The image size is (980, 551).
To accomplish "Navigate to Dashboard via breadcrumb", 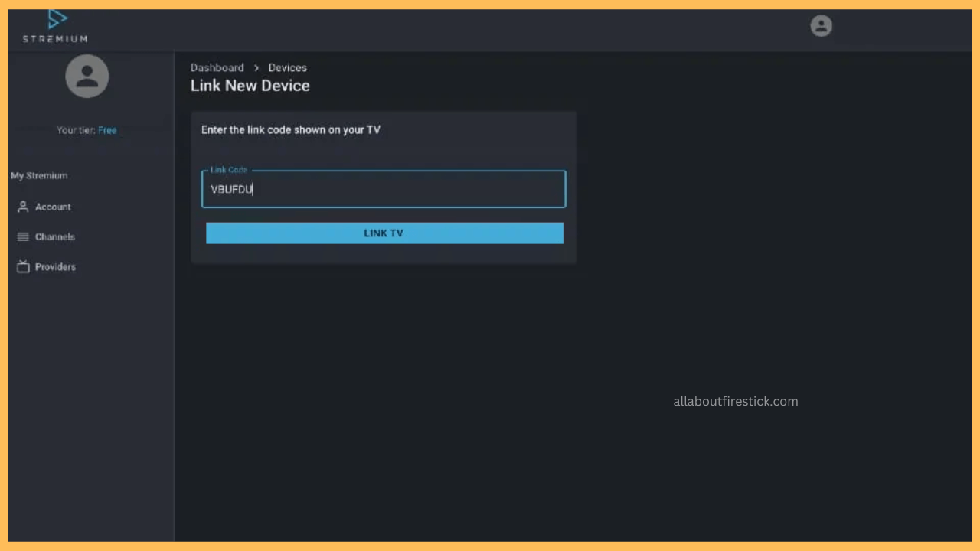I will (x=217, y=67).
